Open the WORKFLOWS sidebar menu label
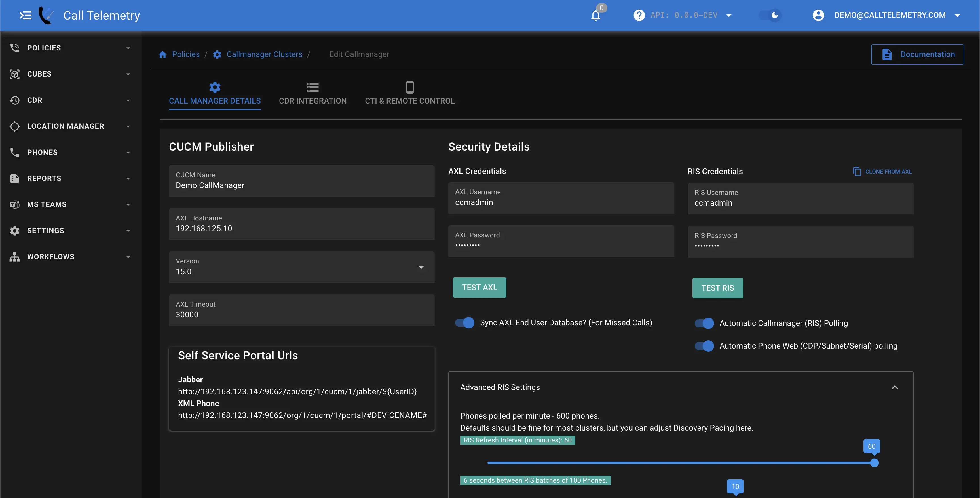The image size is (980, 498). coord(50,257)
